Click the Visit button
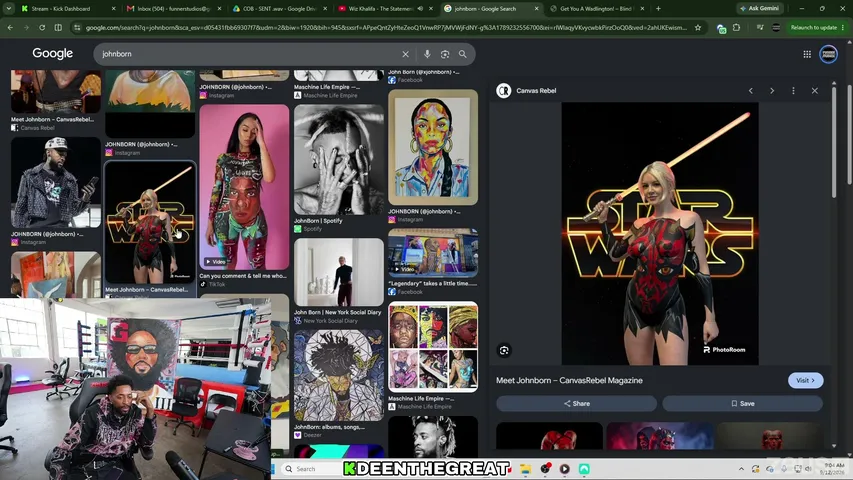Image resolution: width=853 pixels, height=480 pixels. coord(806,380)
